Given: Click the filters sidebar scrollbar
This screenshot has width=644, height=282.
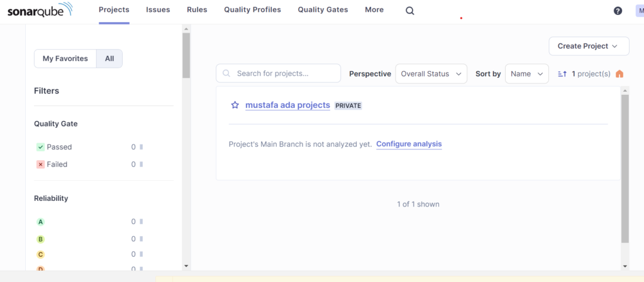Looking at the screenshot, I should pos(186,57).
